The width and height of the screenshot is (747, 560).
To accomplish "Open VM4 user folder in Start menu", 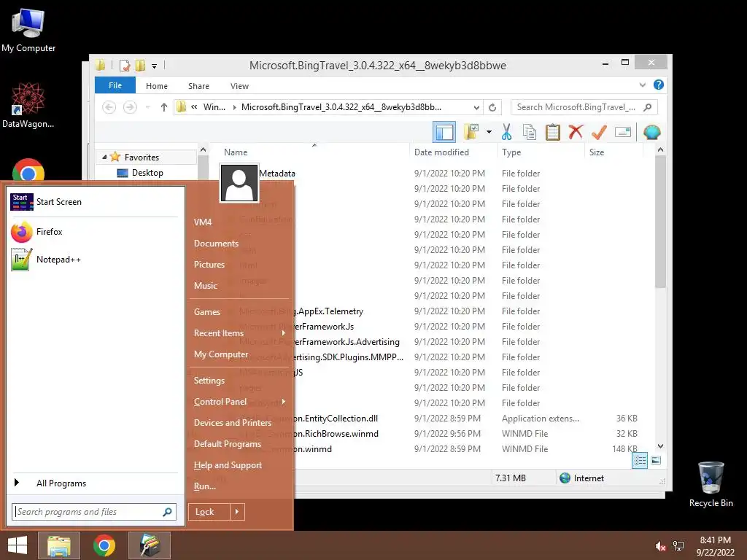I will tap(203, 222).
